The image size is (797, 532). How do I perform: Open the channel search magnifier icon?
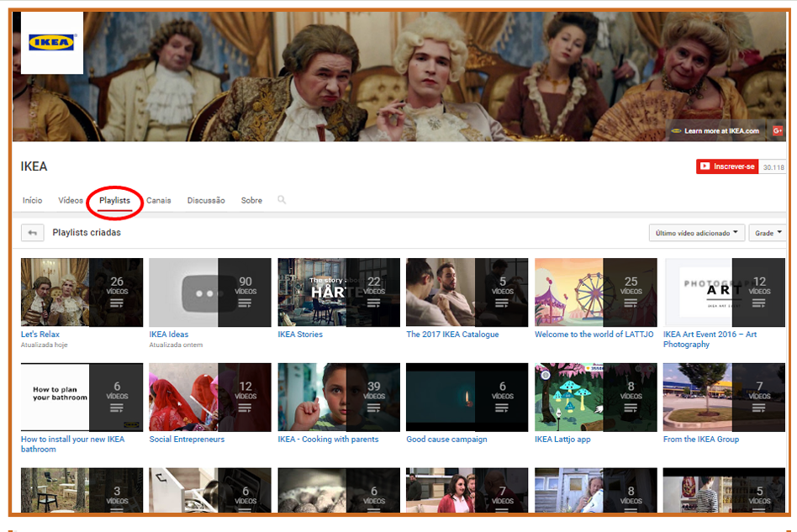click(282, 200)
